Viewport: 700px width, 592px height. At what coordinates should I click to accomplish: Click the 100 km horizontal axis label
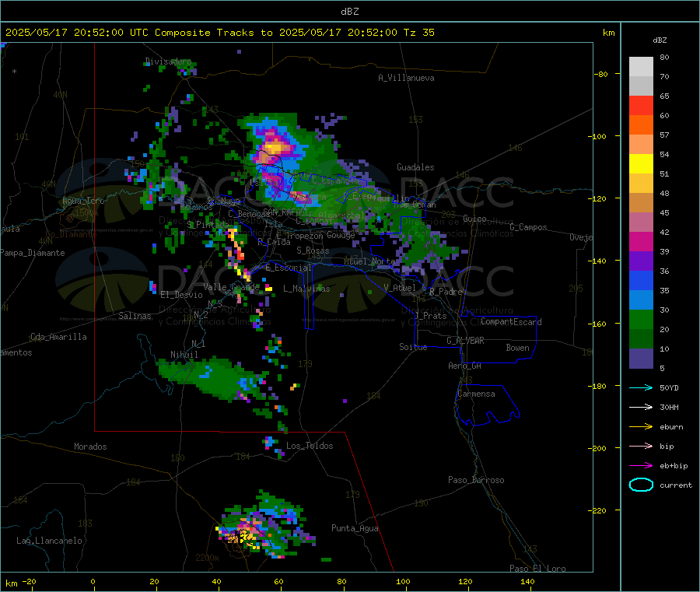[403, 582]
